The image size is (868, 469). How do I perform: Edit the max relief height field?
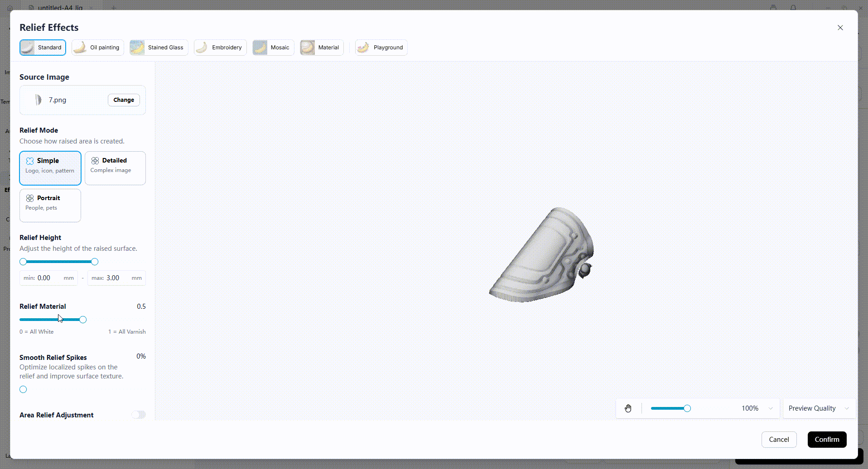pyautogui.click(x=117, y=278)
